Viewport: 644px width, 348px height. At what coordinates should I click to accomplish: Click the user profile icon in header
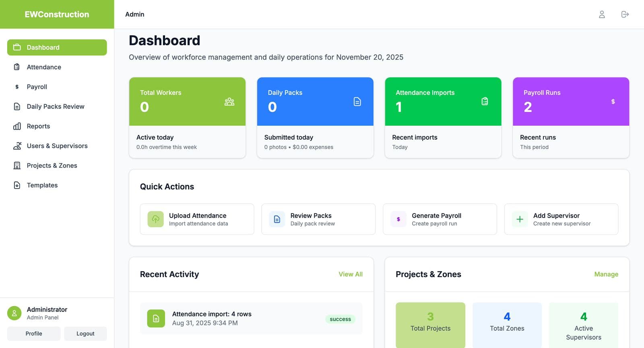602,14
